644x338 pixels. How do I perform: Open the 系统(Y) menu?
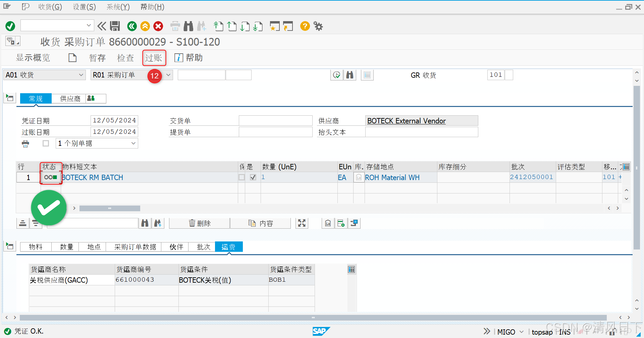118,7
